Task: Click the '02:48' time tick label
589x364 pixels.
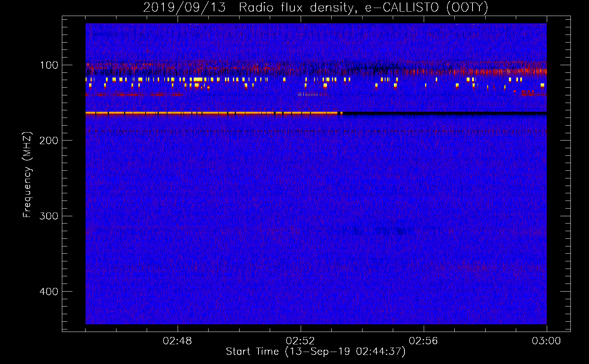Action: [x=177, y=341]
